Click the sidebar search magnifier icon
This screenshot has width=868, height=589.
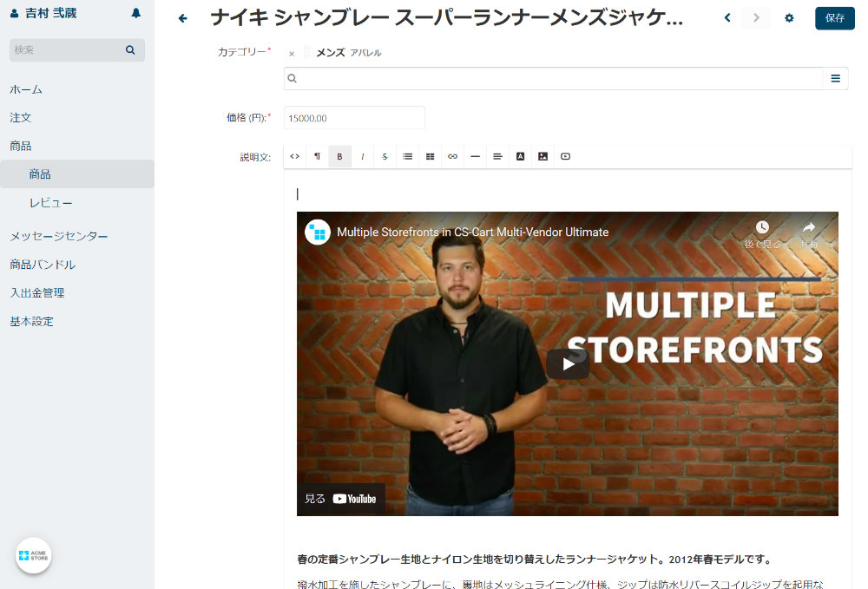(130, 49)
